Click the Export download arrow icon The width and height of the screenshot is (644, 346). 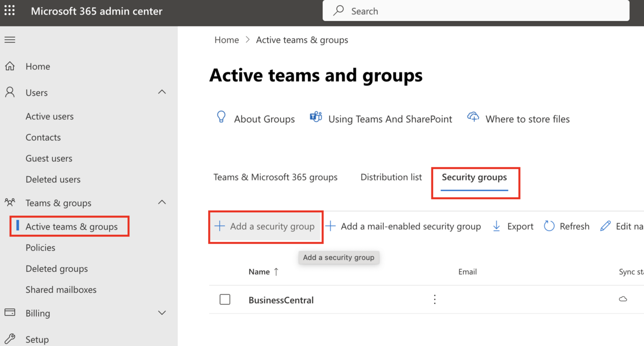click(x=496, y=226)
